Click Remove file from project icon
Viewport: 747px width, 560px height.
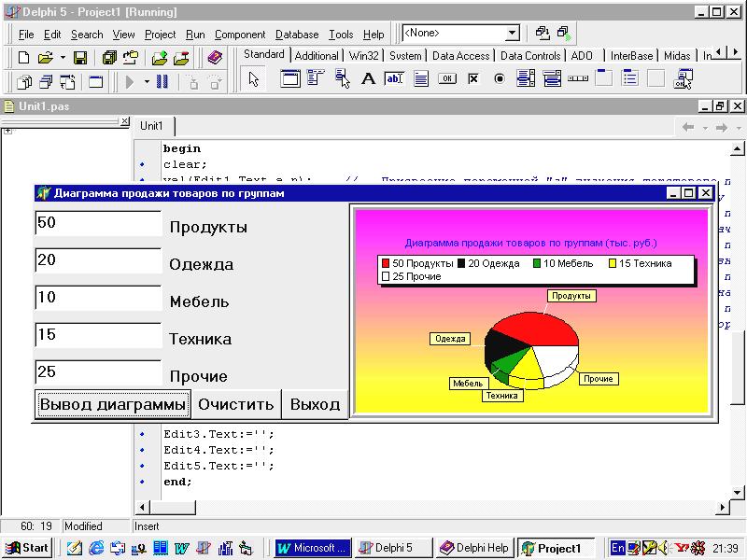click(x=181, y=58)
